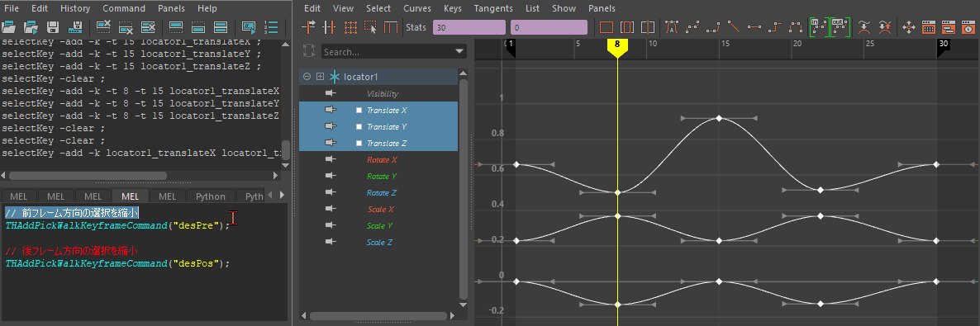Open the Dope Sheet editor icon
This screenshot has width=980, height=326.
click(929, 27)
